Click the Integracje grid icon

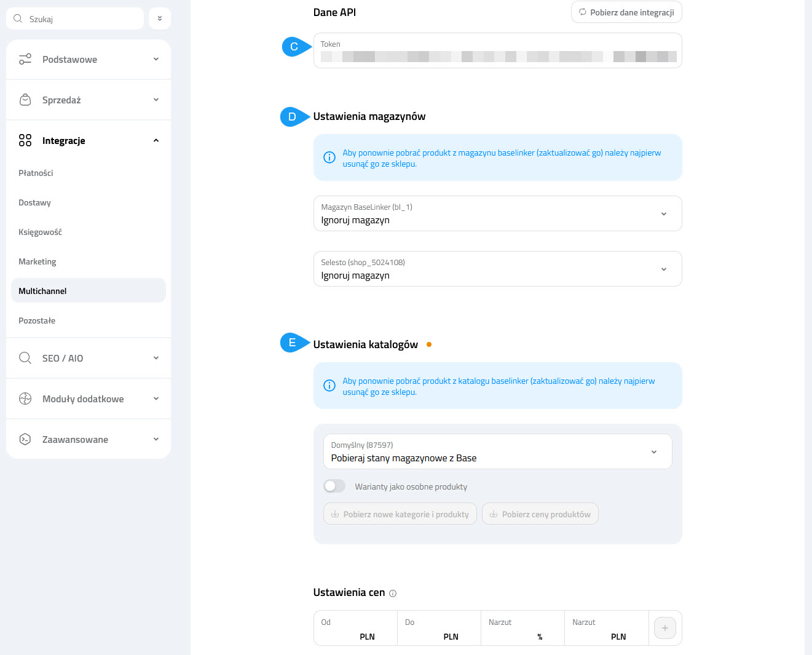click(x=25, y=140)
